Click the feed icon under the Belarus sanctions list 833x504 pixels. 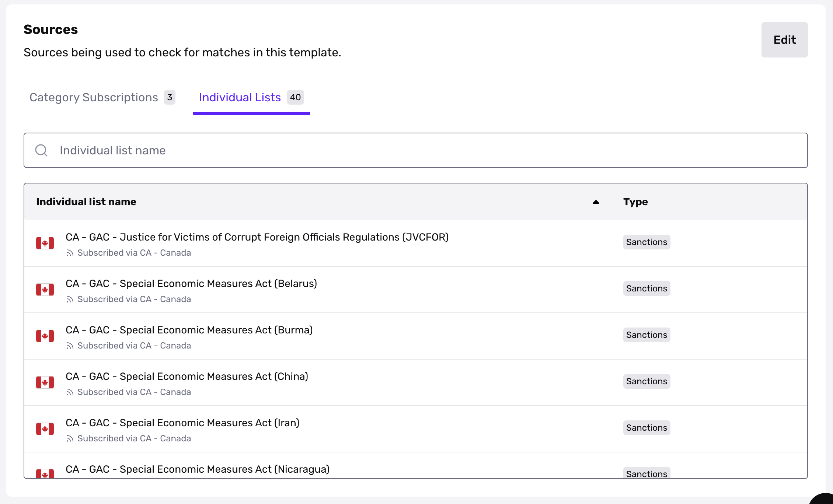pos(70,299)
